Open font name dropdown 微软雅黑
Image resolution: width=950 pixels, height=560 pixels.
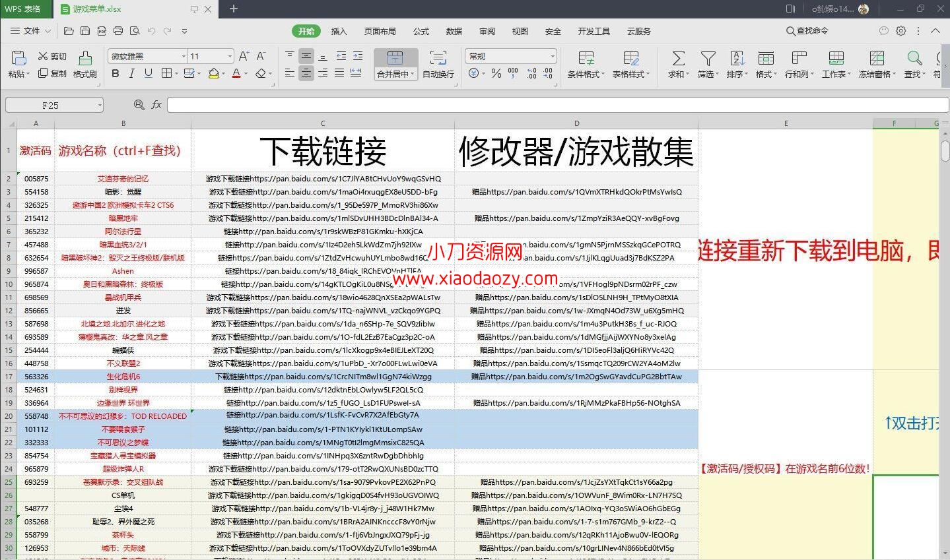click(x=184, y=56)
